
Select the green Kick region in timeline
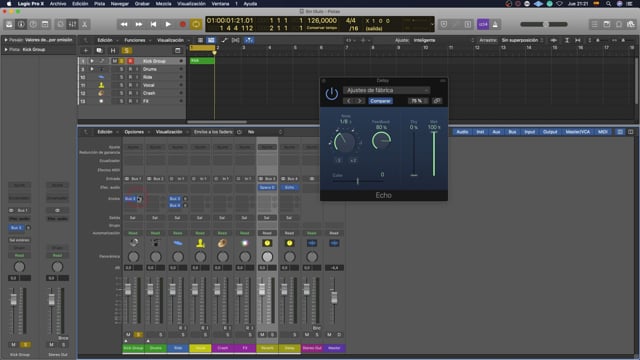(202, 61)
